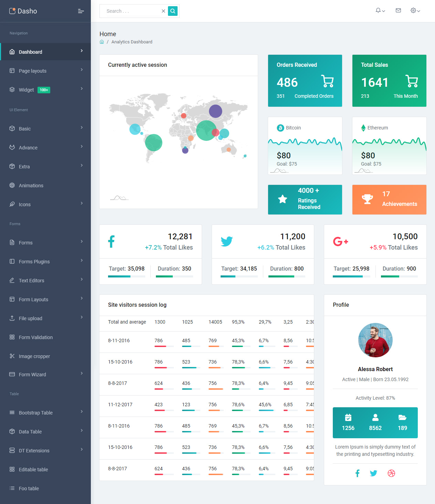Viewport: 435px width, 504px height.
Task: Click the Alessa Robert profile name
Action: [x=375, y=369]
